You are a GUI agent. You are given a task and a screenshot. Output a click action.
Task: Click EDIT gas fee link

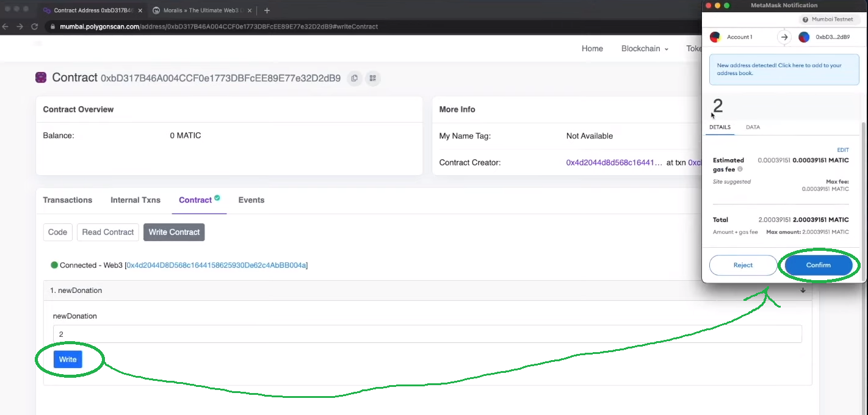(843, 150)
